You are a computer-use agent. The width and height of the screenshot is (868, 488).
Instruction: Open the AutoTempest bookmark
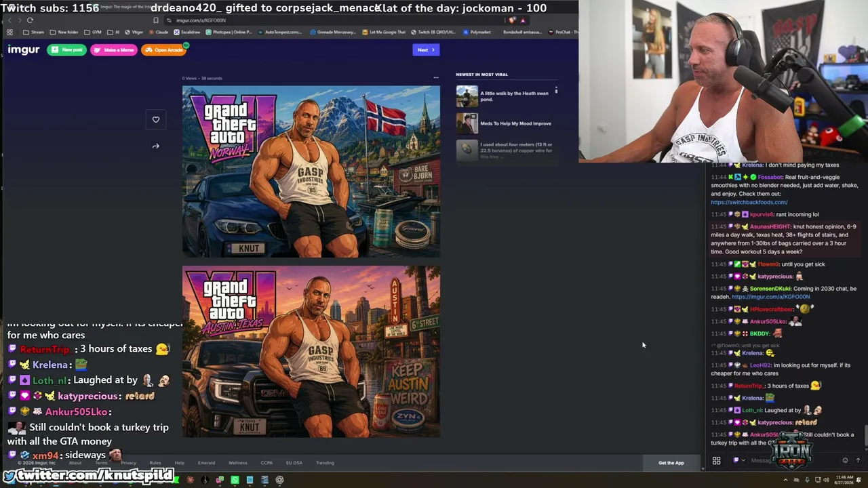(281, 32)
